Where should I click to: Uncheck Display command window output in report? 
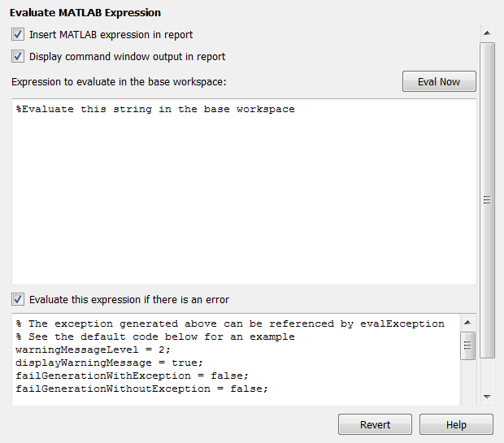pos(18,57)
